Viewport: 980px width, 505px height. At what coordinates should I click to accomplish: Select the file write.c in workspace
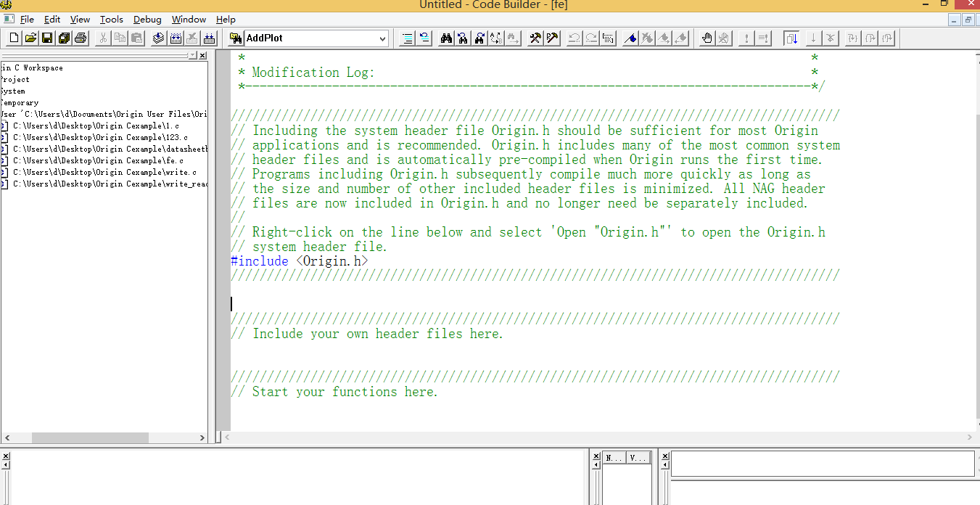(104, 172)
